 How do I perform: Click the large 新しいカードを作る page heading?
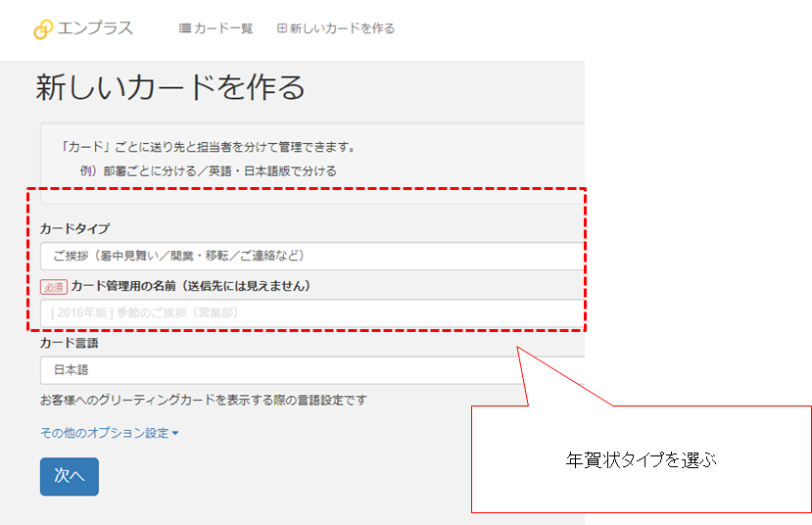(170, 87)
